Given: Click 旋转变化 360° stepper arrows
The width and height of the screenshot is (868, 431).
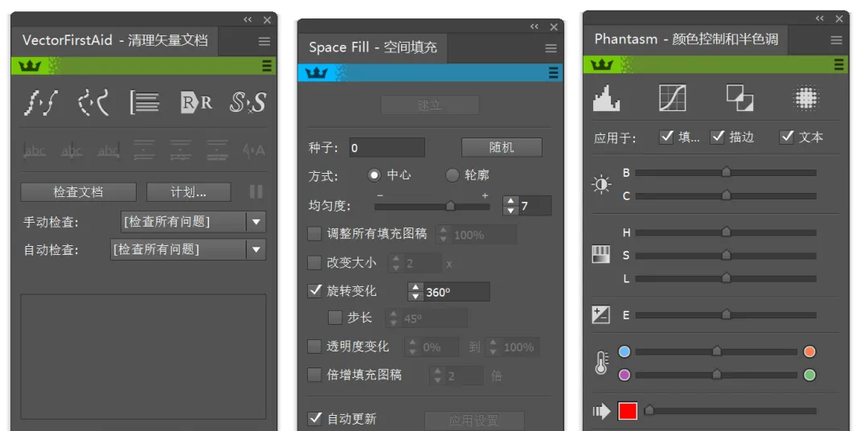Looking at the screenshot, I should tap(416, 292).
